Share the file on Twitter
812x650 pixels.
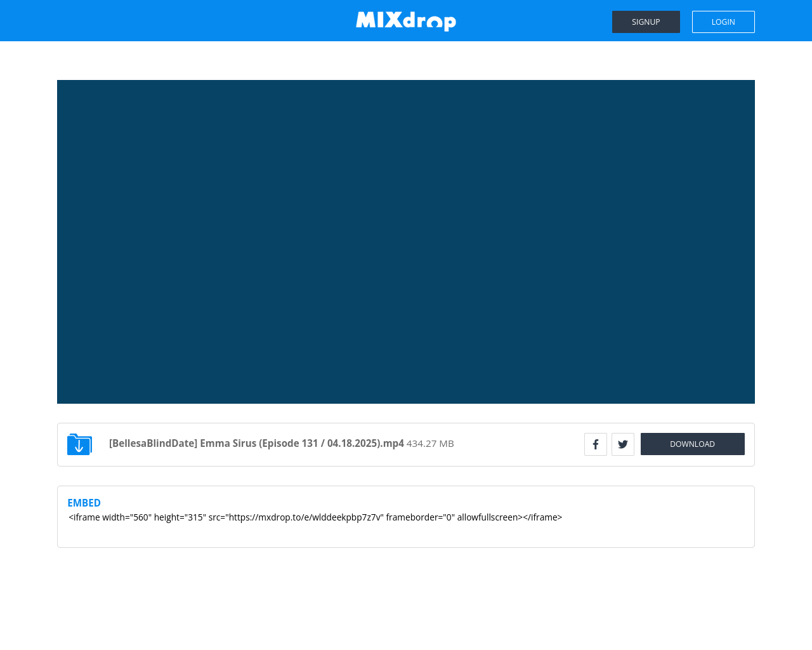[623, 444]
